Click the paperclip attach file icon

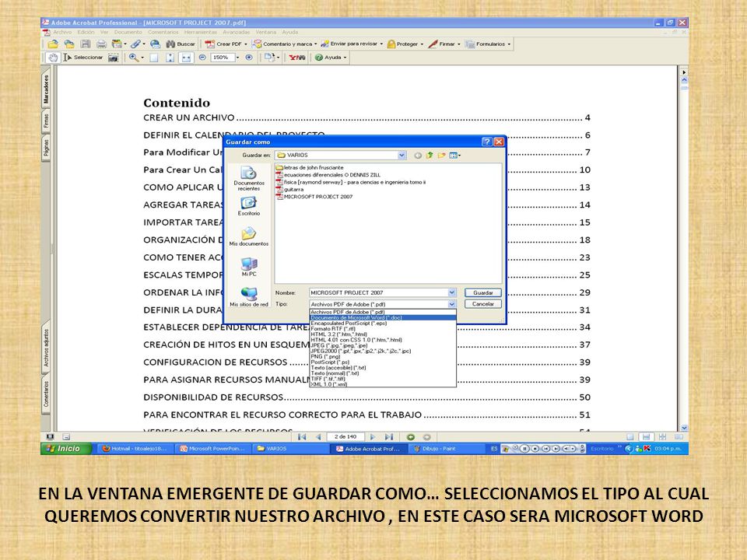click(x=135, y=44)
